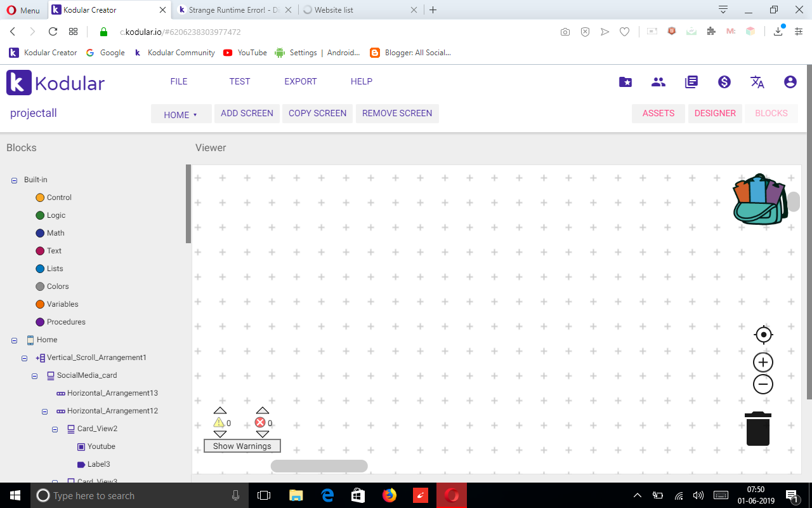Collapse the Card_View2 tree node
This screenshot has width=812, height=508.
click(55, 429)
